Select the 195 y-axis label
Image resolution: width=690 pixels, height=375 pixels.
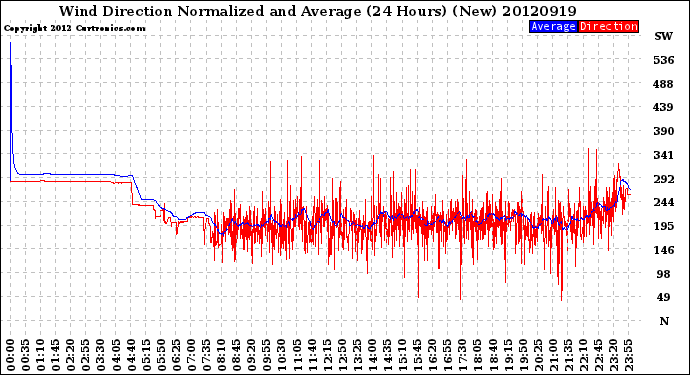[664, 226]
